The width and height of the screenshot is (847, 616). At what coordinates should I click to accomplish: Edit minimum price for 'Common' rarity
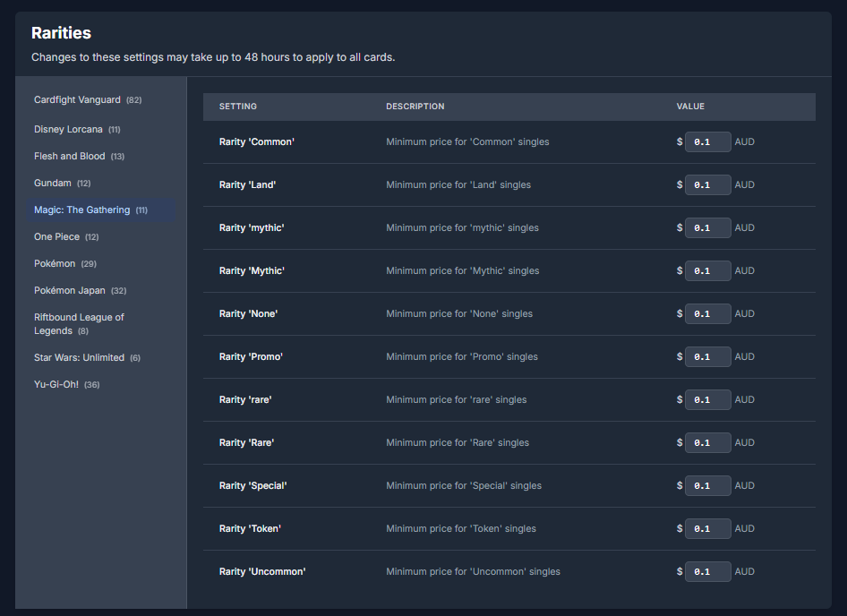click(707, 142)
